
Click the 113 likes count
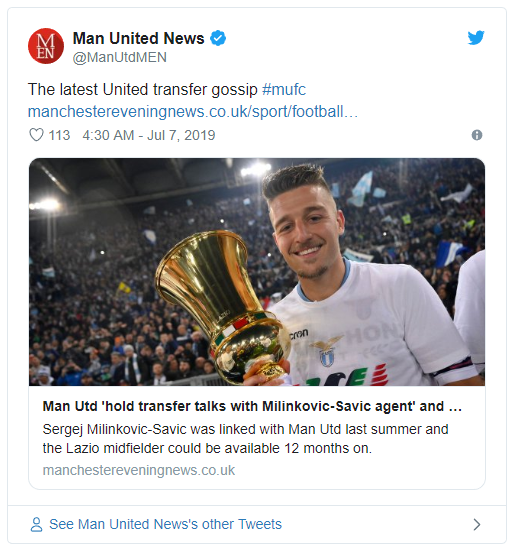click(x=59, y=135)
